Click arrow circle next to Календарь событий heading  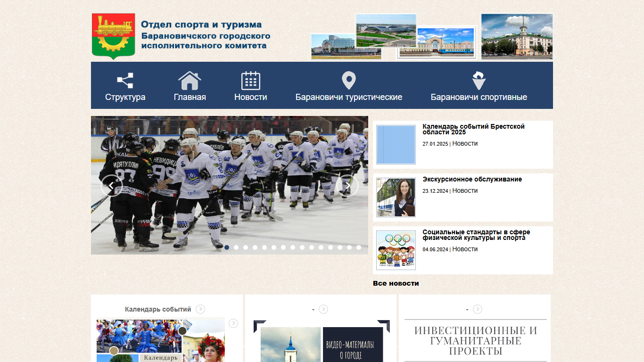tap(200, 309)
